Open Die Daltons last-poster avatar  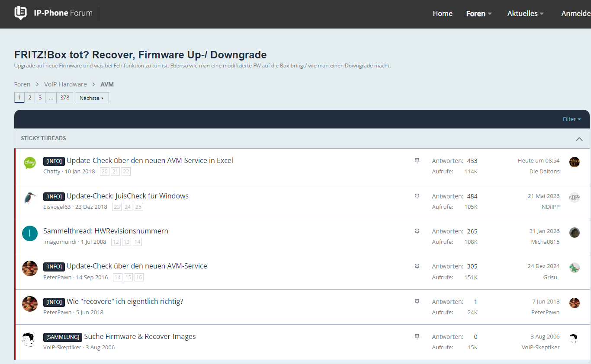coord(575,162)
